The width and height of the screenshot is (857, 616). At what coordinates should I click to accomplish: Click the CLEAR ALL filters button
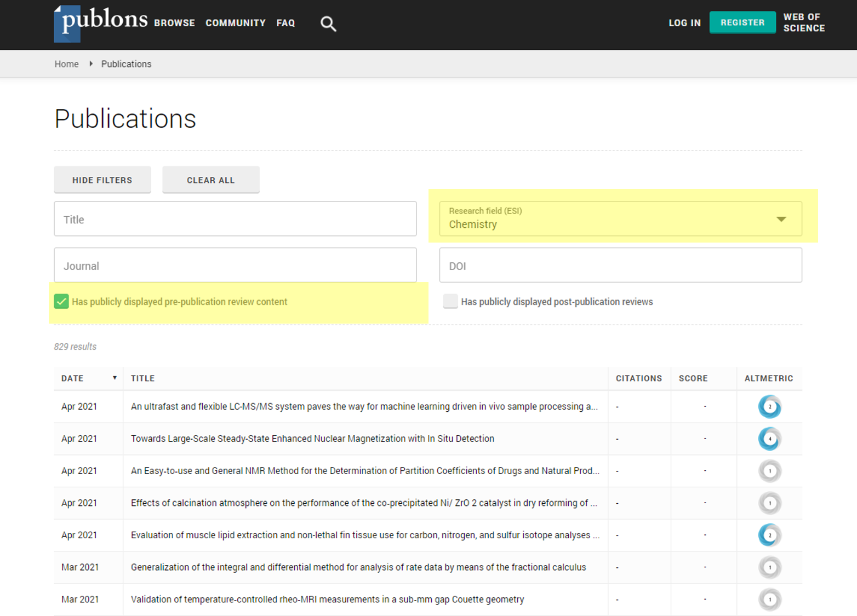[x=210, y=180]
